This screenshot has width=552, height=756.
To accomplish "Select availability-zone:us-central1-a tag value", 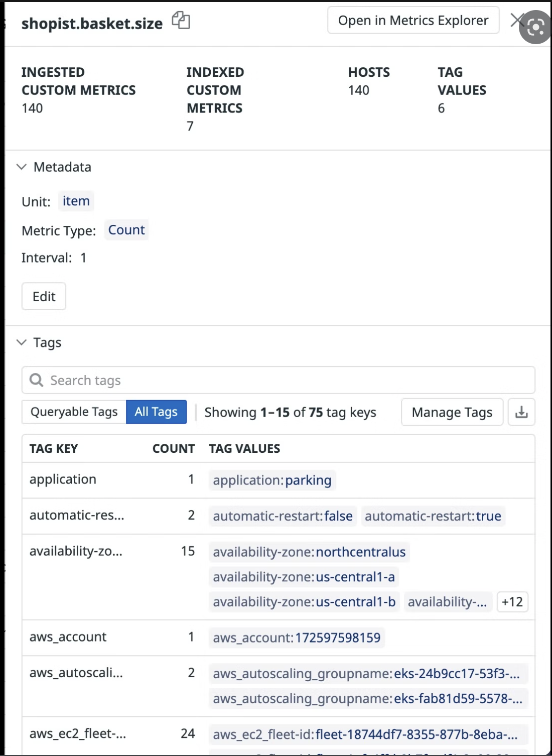I will 304,577.
